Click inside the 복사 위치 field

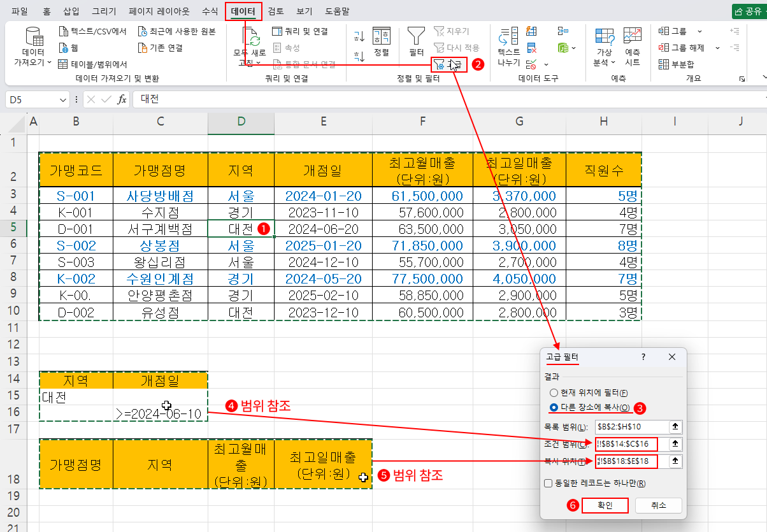[x=631, y=461]
